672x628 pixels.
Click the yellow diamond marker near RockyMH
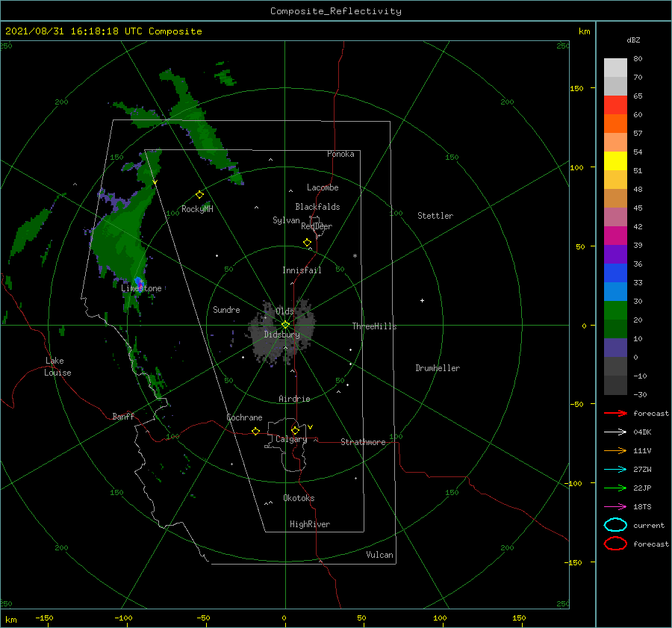[x=199, y=195]
